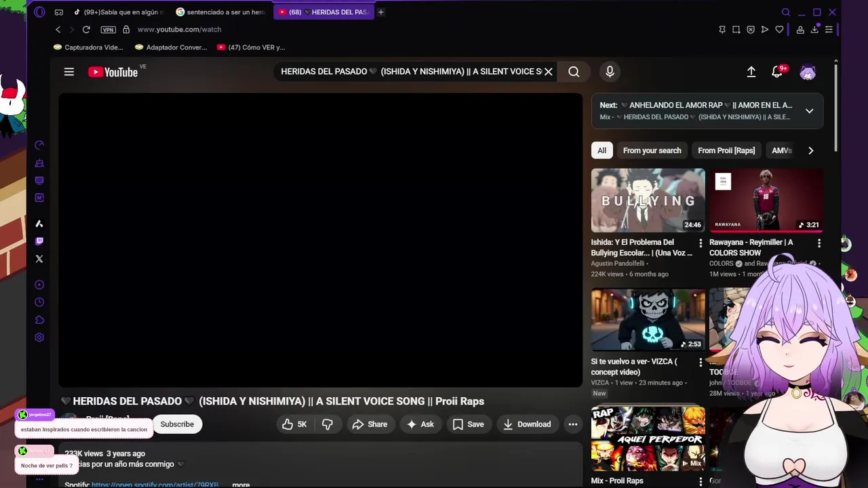Add page to bookmarks heart icon
Image resolution: width=868 pixels, height=488 pixels.
point(779,30)
